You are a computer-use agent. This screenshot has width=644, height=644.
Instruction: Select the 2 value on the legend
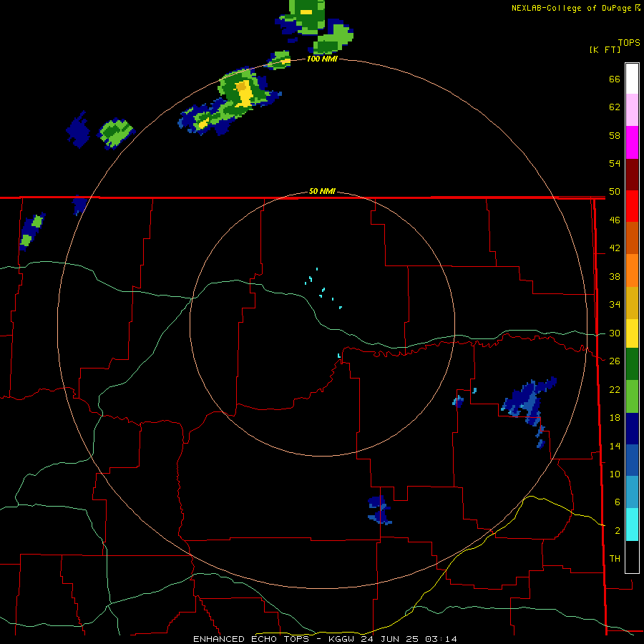pyautogui.click(x=617, y=530)
